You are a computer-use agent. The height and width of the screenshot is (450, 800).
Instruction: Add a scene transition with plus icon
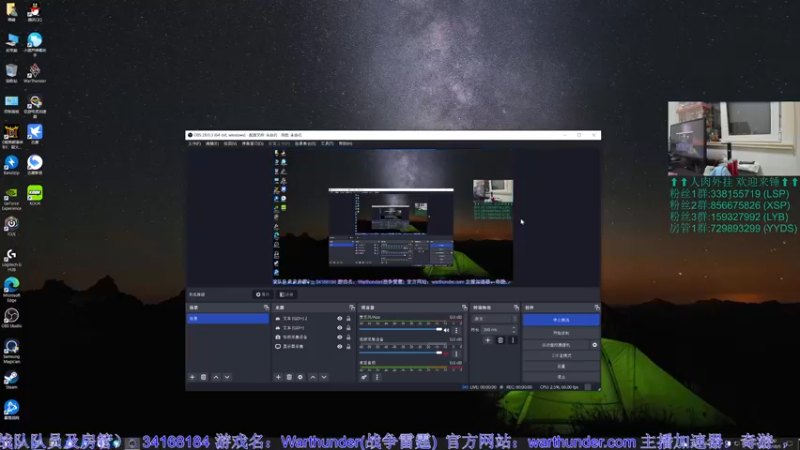point(488,340)
